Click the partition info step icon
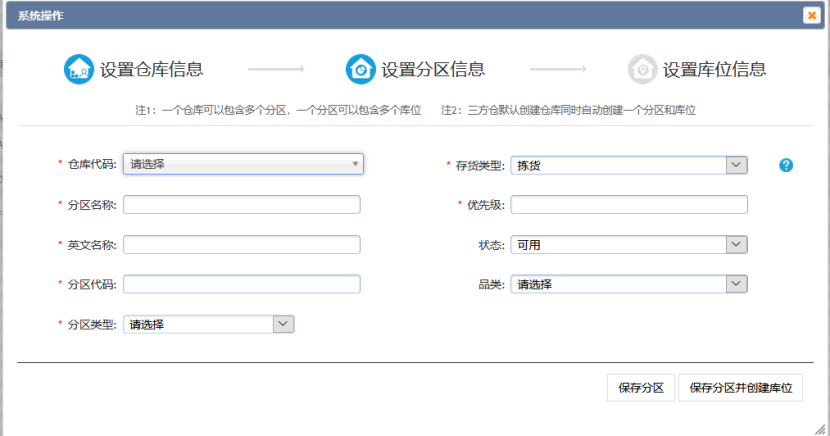Screen dimensions: 830x436 (x=360, y=69)
